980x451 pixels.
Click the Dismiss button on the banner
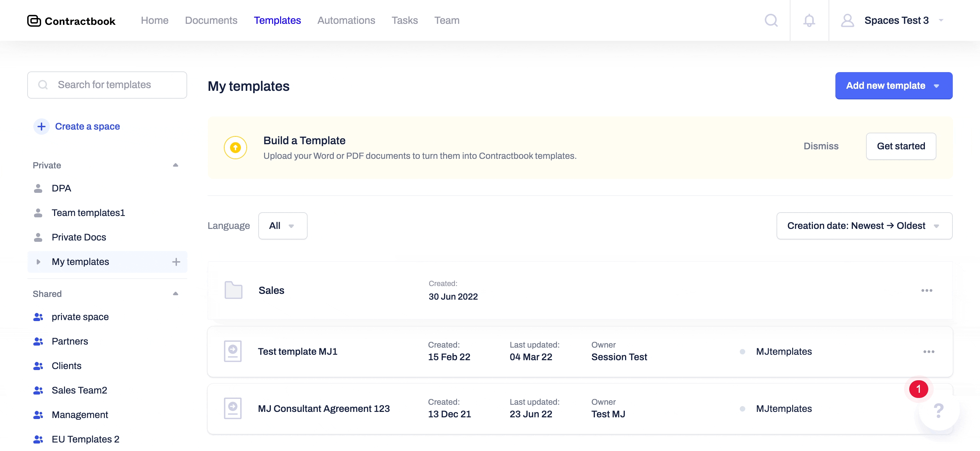coord(821,146)
